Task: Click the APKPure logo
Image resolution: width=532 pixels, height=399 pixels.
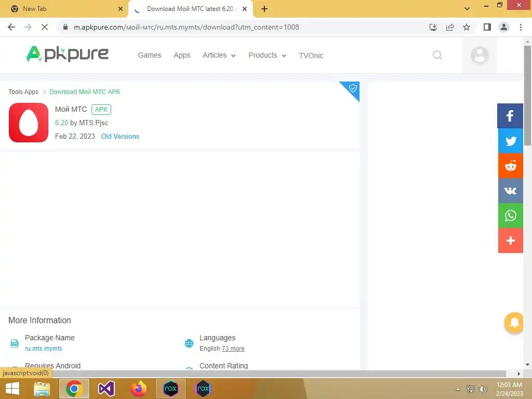Action: [x=67, y=54]
